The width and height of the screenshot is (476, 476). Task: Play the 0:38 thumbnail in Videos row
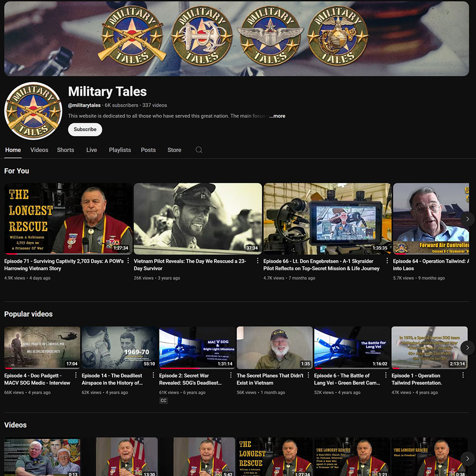click(x=430, y=456)
